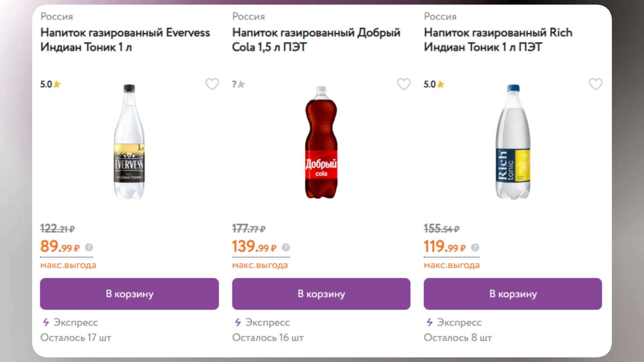Screen dimensions: 644x362
Task: Select the Экспресс delivery icon for Rich tonic
Action: coord(429,322)
